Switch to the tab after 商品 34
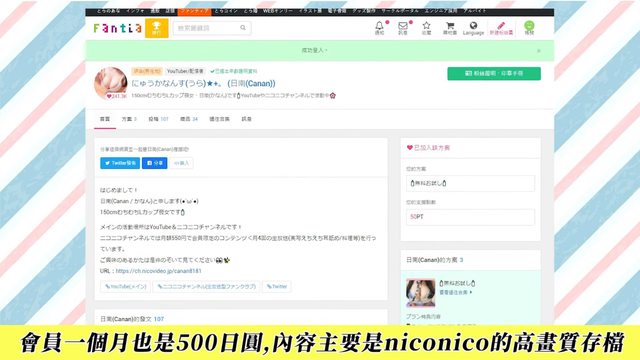The height and width of the screenshot is (360, 640). click(x=219, y=119)
